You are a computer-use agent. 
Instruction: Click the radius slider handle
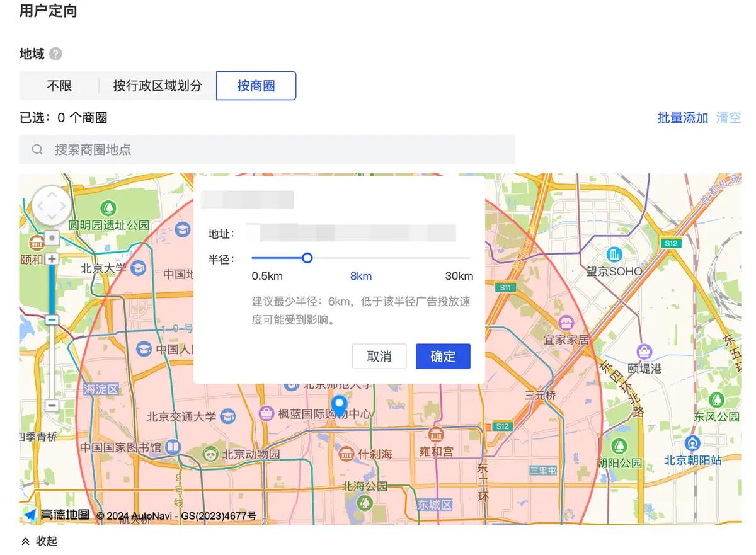tap(307, 258)
